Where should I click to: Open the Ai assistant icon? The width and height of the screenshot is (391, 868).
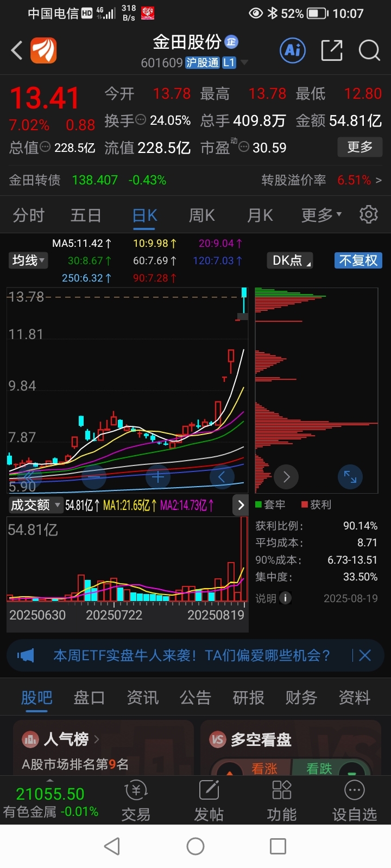pyautogui.click(x=293, y=50)
